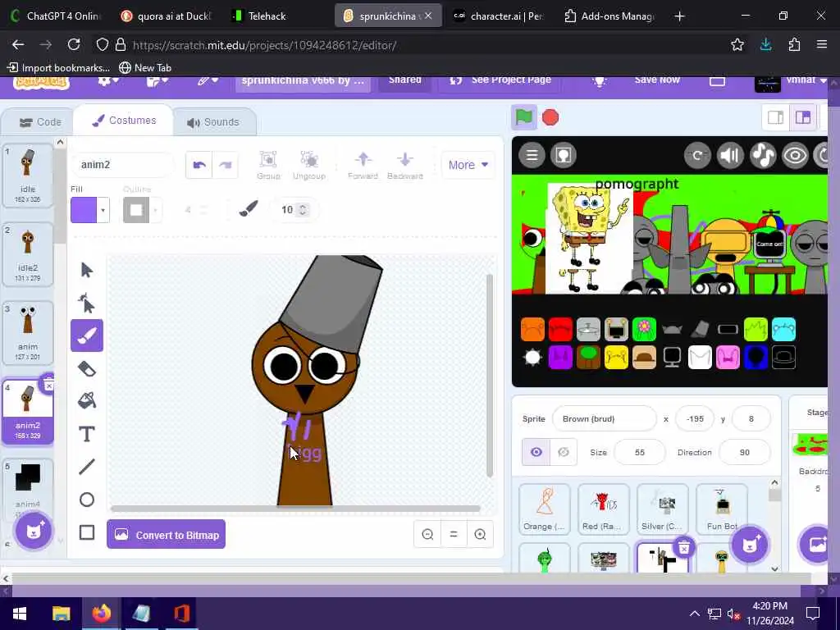Switch to the Costumes tab
Viewport: 840px width, 630px height.
click(125, 121)
